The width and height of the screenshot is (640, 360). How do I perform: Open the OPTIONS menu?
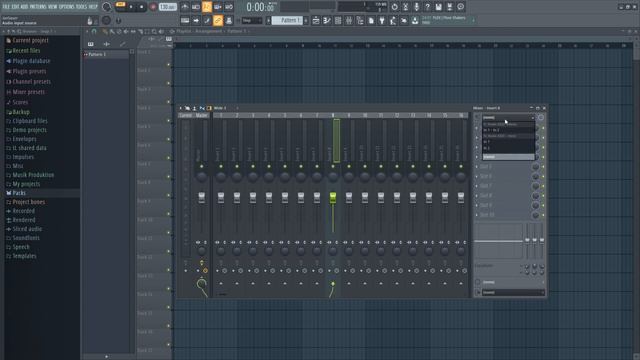click(67, 7)
